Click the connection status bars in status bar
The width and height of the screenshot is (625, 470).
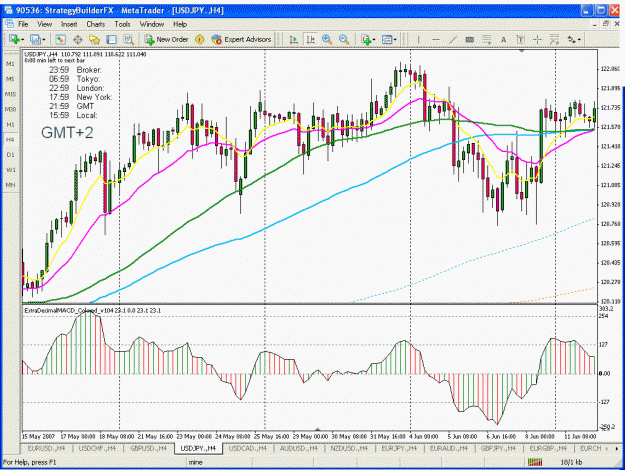[x=535, y=462]
